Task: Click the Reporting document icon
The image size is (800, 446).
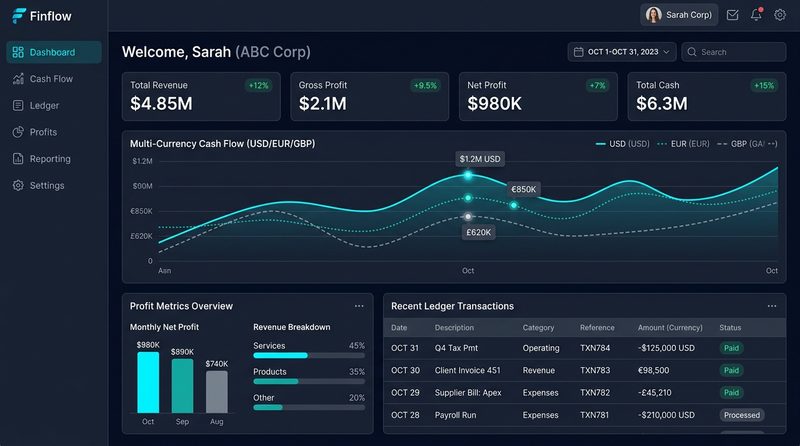Action: tap(18, 159)
